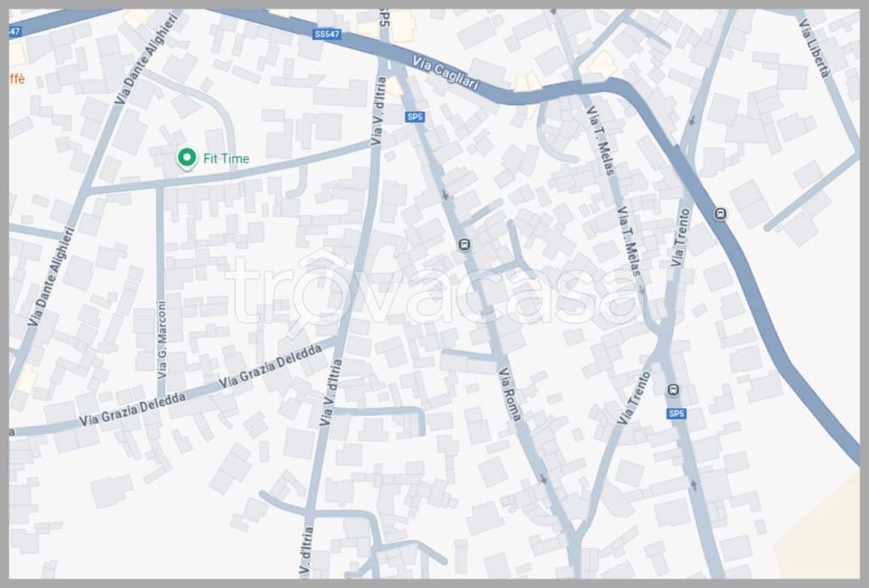
Task: Click the Via G. Marconi street label
Action: pyautogui.click(x=162, y=340)
